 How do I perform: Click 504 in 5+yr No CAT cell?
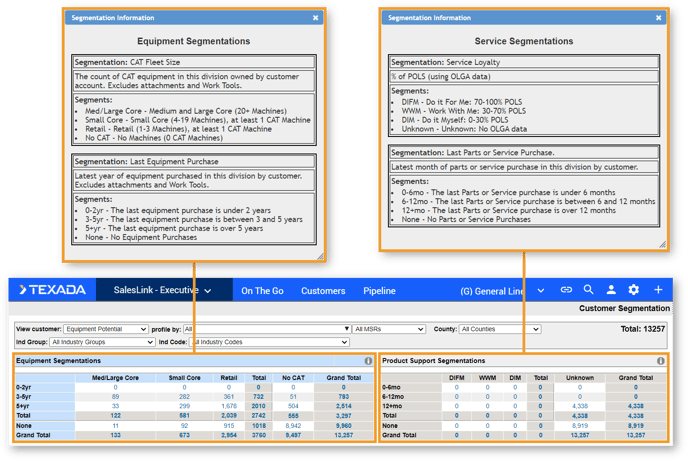[x=293, y=406]
